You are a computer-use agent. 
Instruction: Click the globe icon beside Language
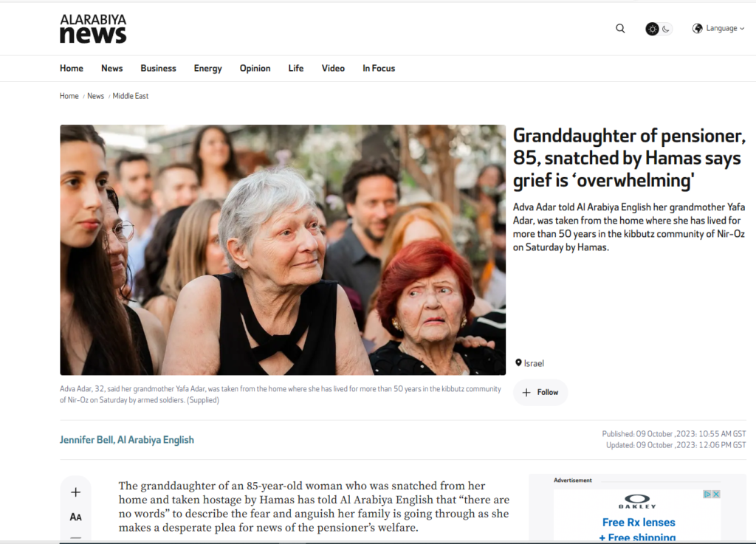(697, 29)
